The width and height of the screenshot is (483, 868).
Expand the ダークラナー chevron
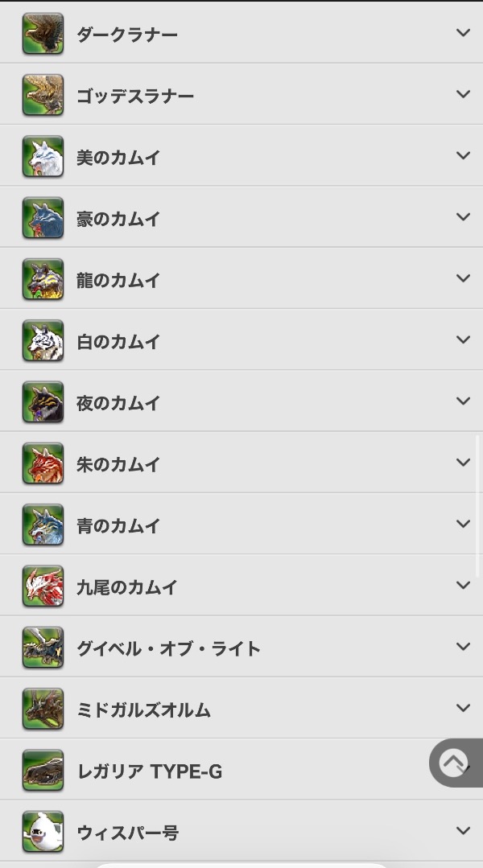463,33
